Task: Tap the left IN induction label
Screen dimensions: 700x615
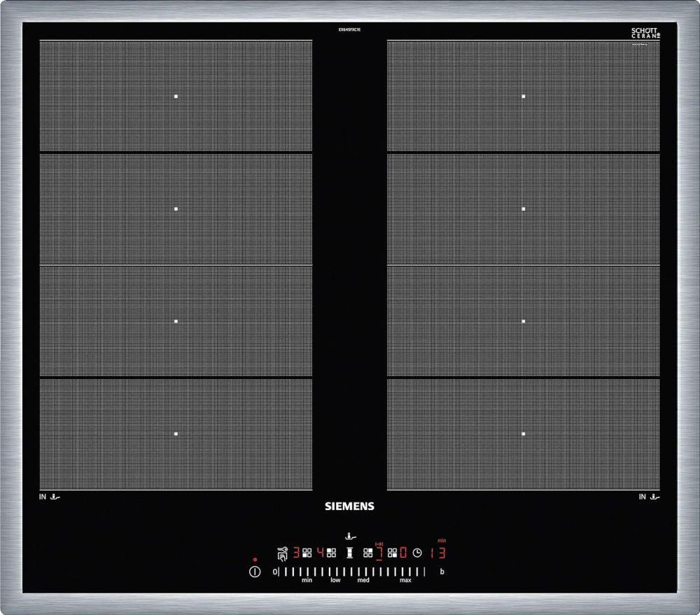Action: 43,496
